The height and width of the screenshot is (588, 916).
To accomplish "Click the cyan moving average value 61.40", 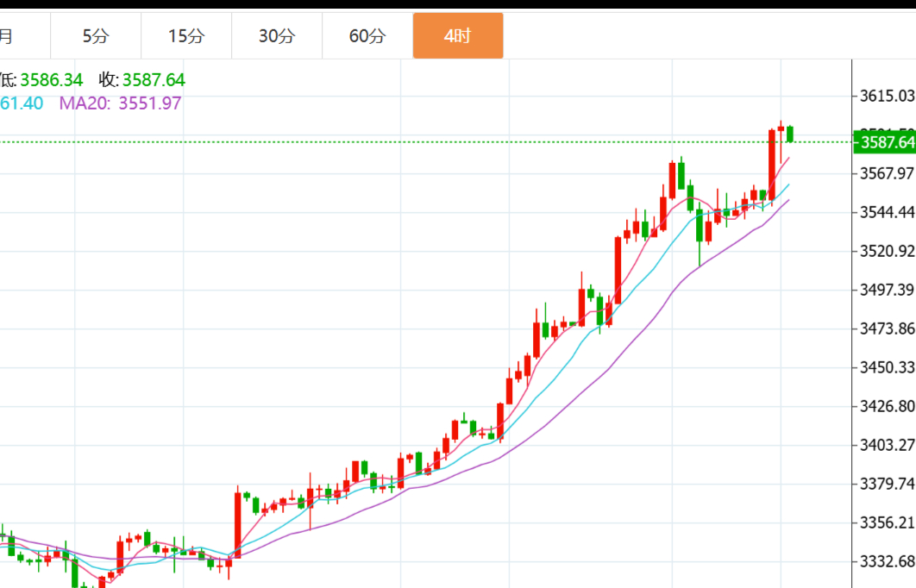I will coord(22,103).
